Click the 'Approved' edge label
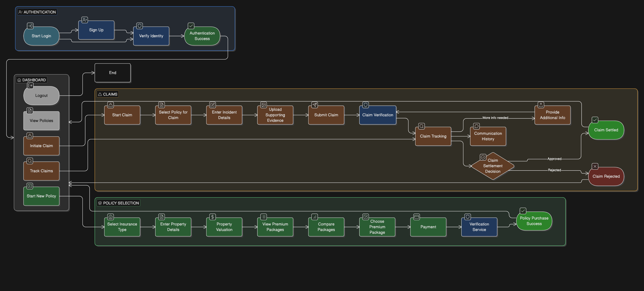The height and width of the screenshot is (291, 644). pyautogui.click(x=554, y=159)
